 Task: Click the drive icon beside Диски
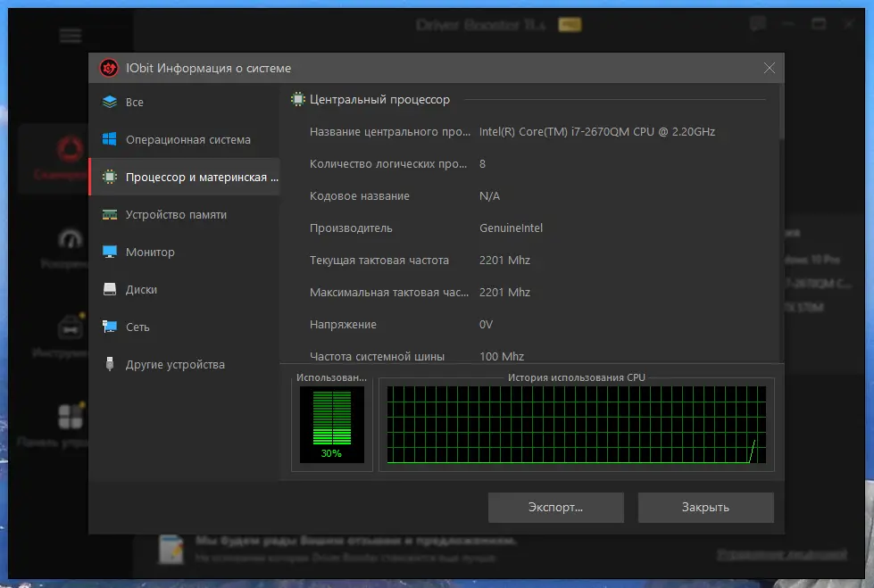(x=110, y=289)
